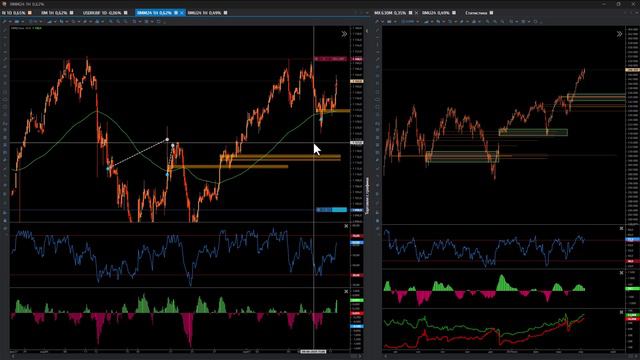Switch to the USDRUBF 1D tab
Viewport: 640px width, 360px height.
pyautogui.click(x=102, y=13)
